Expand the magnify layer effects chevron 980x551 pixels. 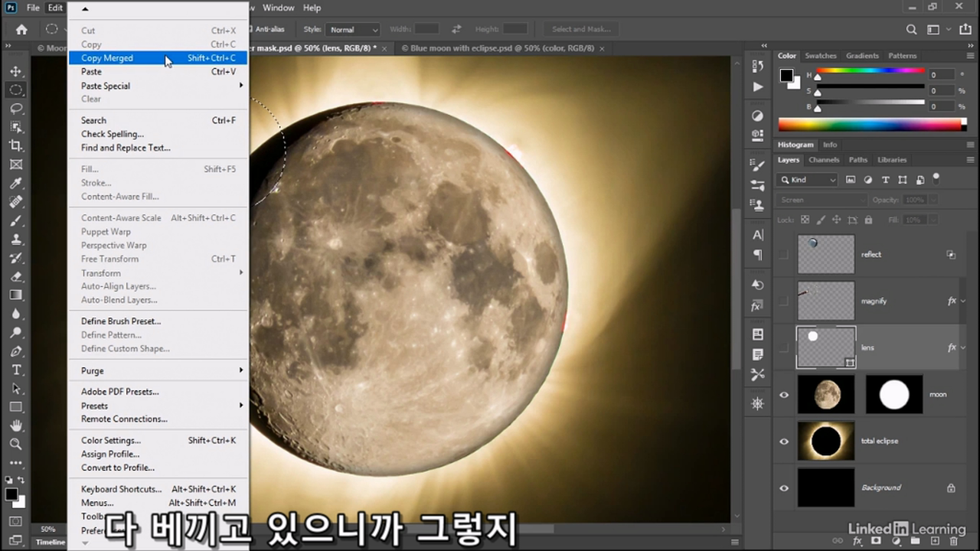[x=962, y=302]
